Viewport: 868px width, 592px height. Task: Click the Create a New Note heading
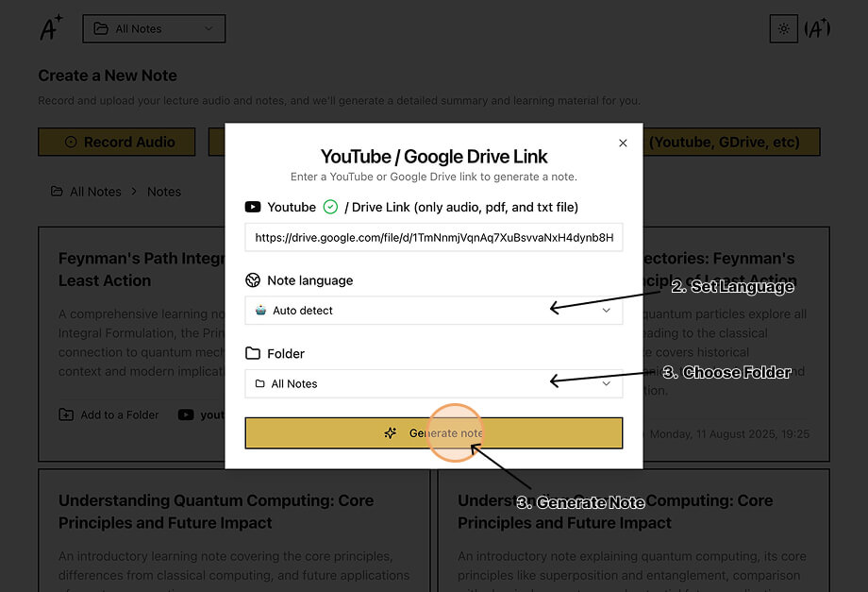point(108,76)
